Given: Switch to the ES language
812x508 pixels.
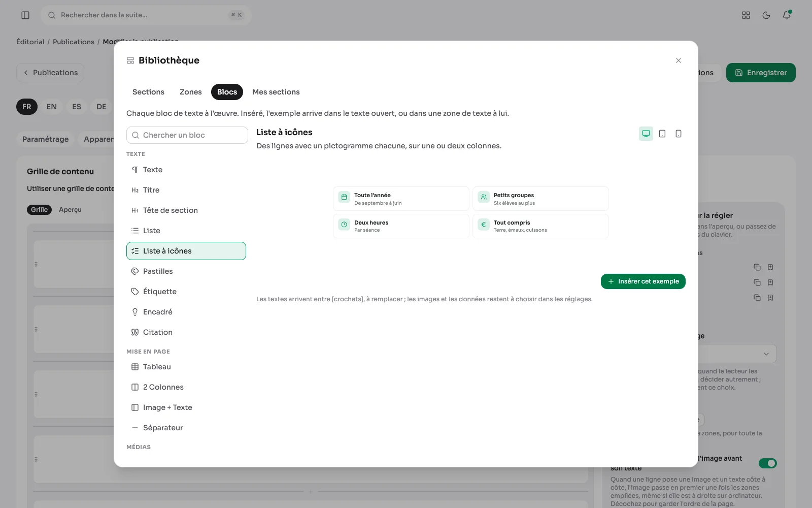Looking at the screenshot, I should [x=77, y=107].
